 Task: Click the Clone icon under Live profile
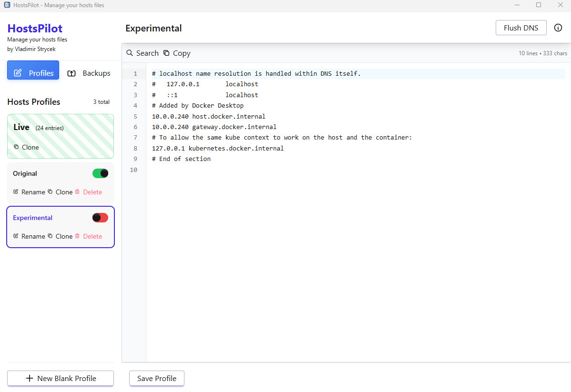point(16,147)
